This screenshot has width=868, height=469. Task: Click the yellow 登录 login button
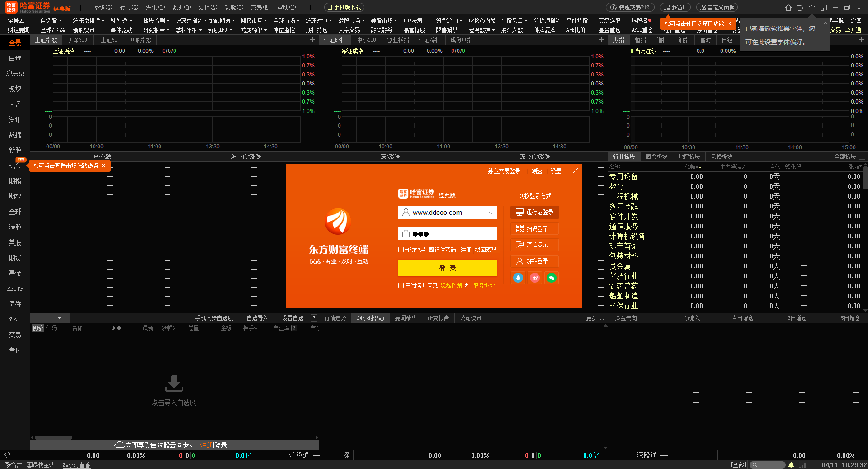(448, 268)
